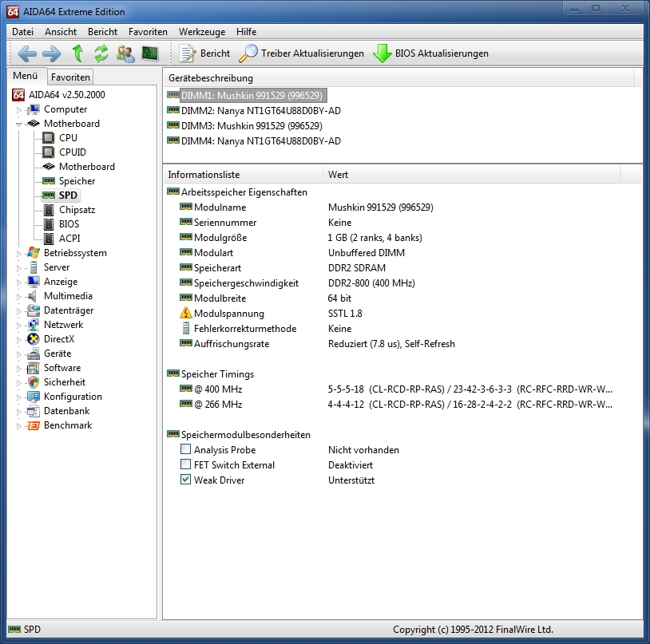Select DIMM3: Mushkin 991529 device
The height and width of the screenshot is (644, 650).
[244, 126]
